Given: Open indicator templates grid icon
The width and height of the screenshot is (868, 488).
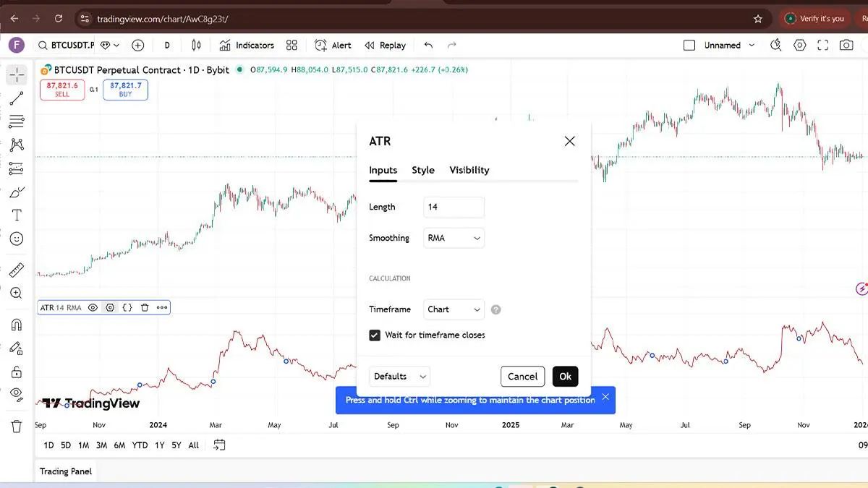Looking at the screenshot, I should click(292, 45).
